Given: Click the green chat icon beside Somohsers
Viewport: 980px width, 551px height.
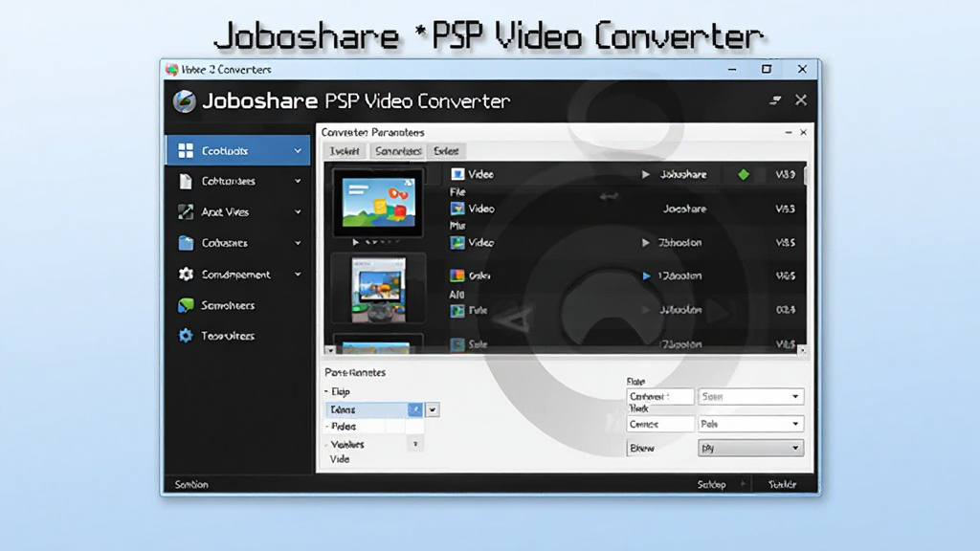Looking at the screenshot, I should (x=186, y=305).
